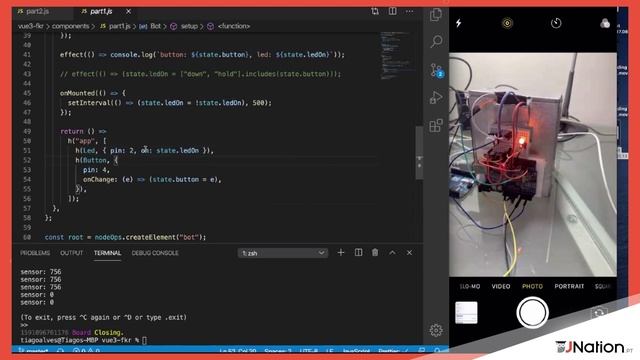The height and width of the screenshot is (360, 640).
Task: Switch camera mode to SLO-MO
Action: (470, 287)
